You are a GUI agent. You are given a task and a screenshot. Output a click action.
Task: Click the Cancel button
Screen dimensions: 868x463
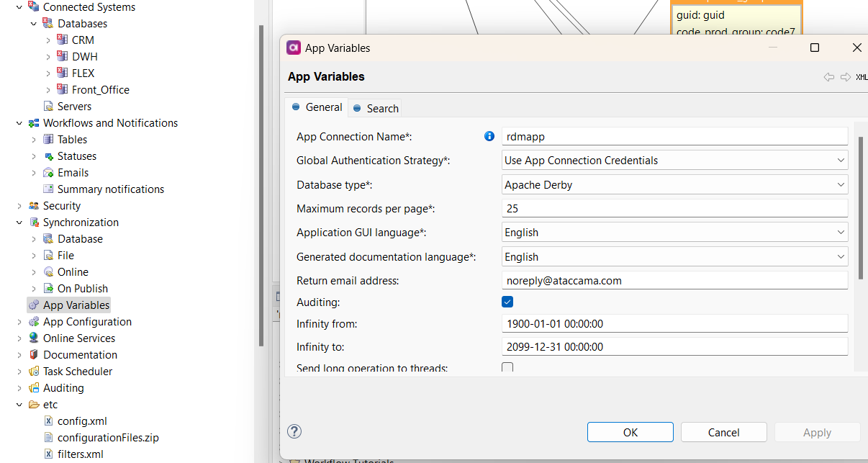point(724,432)
